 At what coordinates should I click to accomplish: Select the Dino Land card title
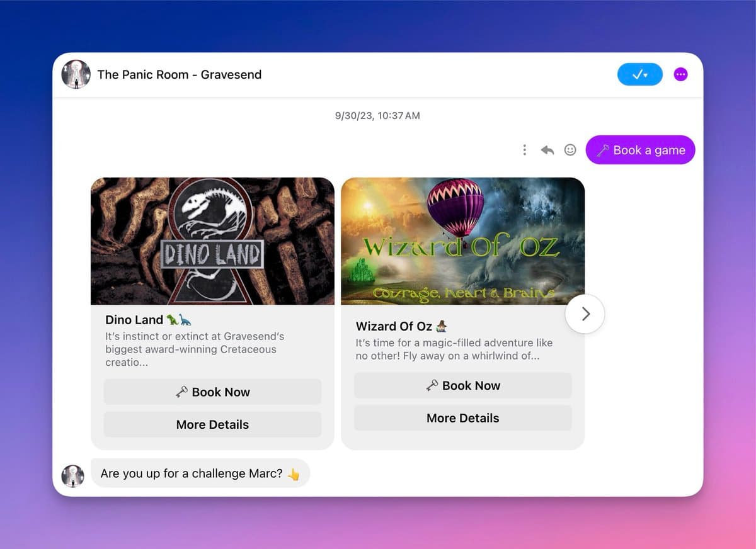[x=148, y=320]
